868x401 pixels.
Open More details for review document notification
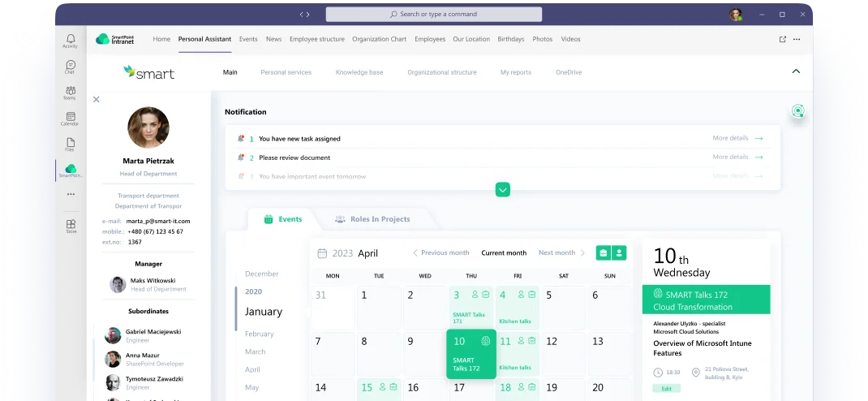click(737, 157)
